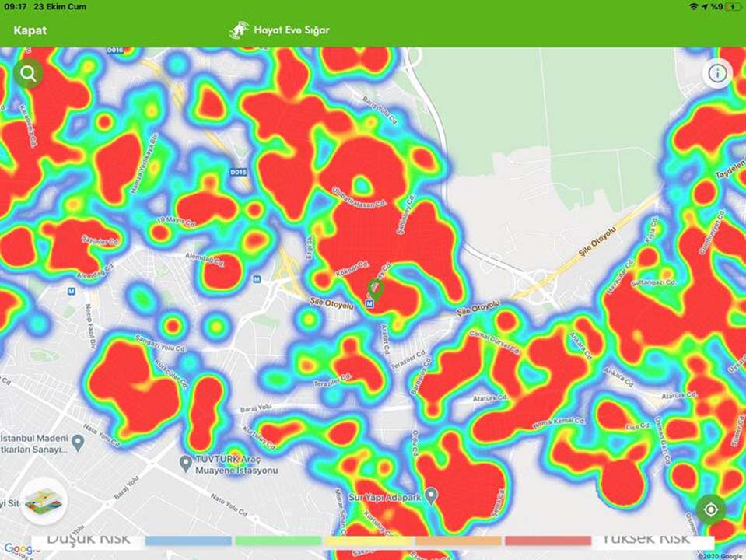Viewport: 746px width, 560px height.
Task: Tap the İstanbul Madeni Sanayi place pin
Action: (x=78, y=443)
